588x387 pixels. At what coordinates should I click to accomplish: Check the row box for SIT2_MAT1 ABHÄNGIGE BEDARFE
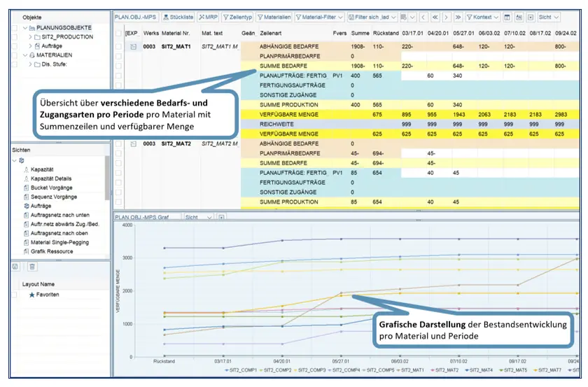coord(118,46)
